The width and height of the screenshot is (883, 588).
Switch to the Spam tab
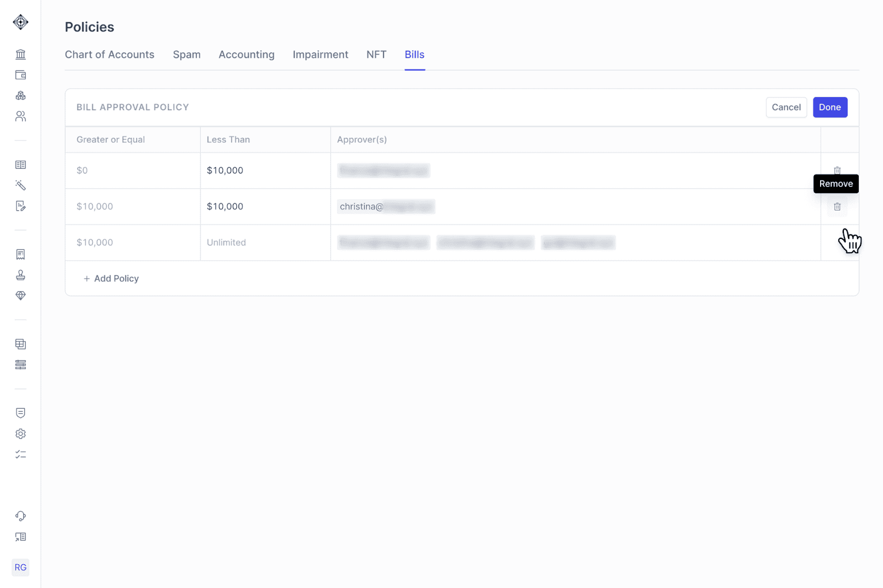pos(187,55)
